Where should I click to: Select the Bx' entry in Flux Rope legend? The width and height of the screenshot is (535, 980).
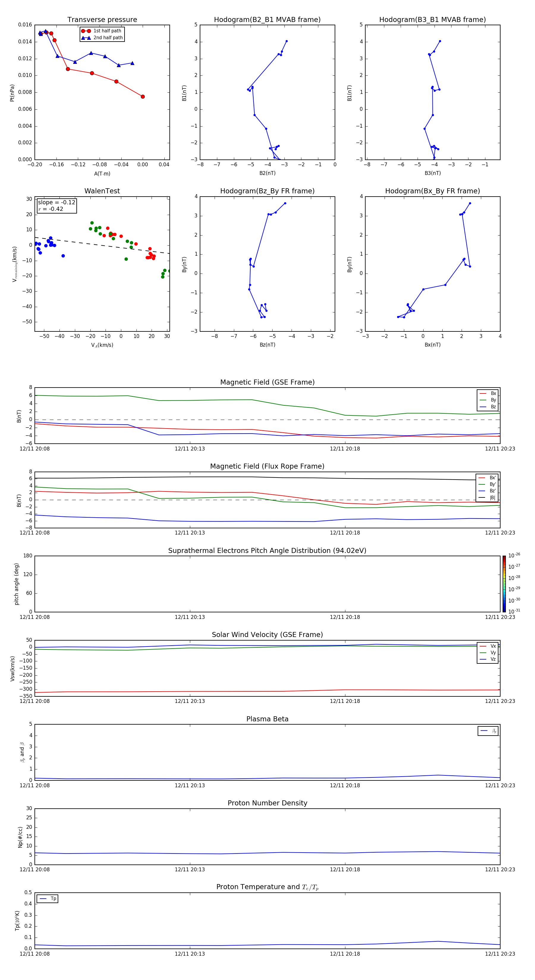[x=487, y=478]
